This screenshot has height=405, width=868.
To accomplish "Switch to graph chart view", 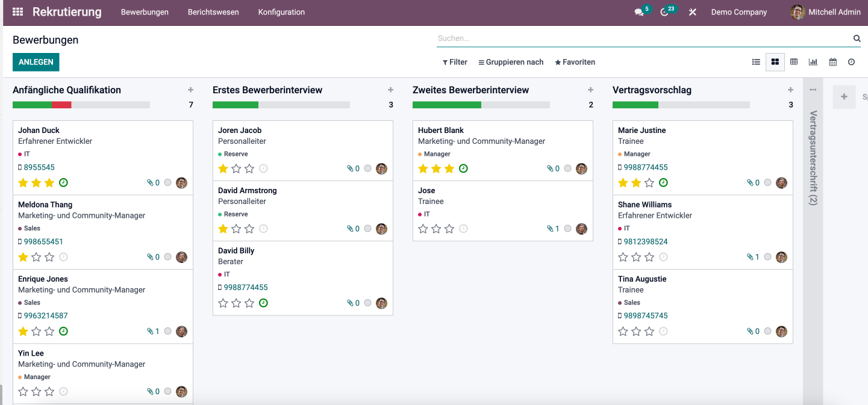I will coord(813,62).
